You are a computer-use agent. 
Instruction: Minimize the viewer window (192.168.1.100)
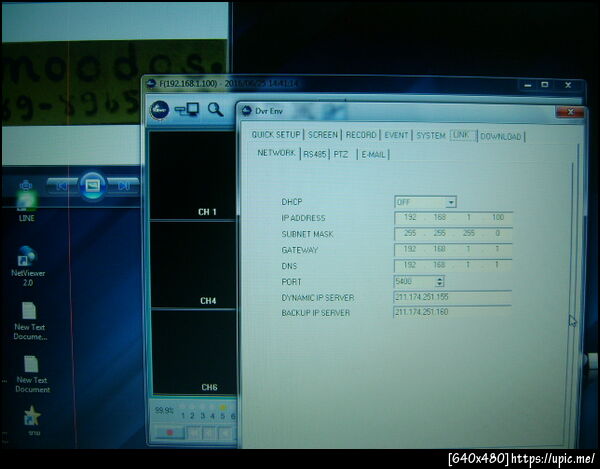[x=528, y=85]
